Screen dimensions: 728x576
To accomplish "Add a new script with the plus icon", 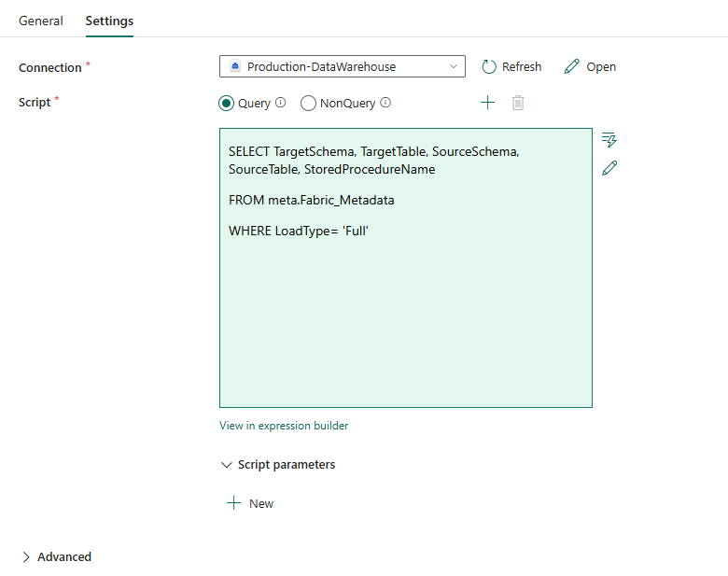I will pos(487,103).
